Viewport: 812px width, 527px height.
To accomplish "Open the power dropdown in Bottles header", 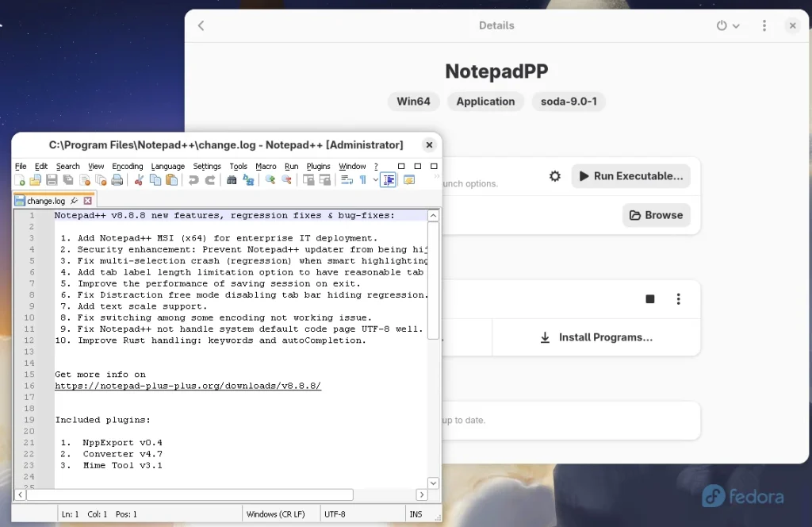I will click(x=727, y=25).
